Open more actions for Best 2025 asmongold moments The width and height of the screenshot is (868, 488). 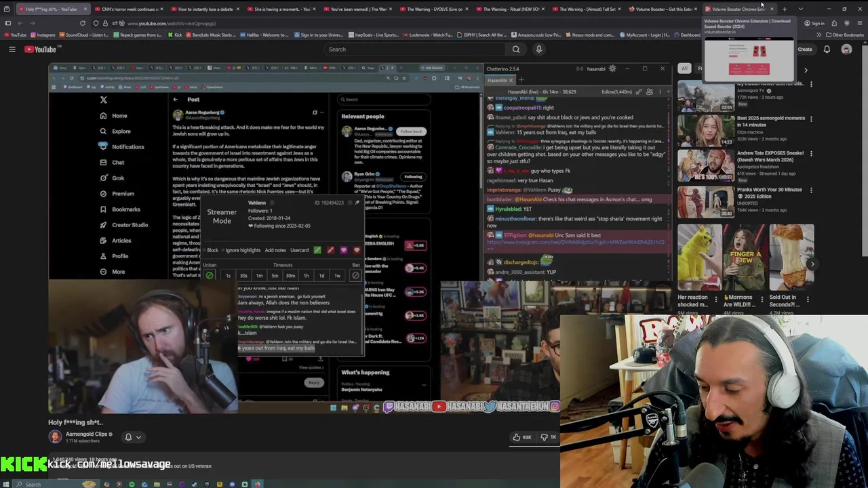click(811, 119)
